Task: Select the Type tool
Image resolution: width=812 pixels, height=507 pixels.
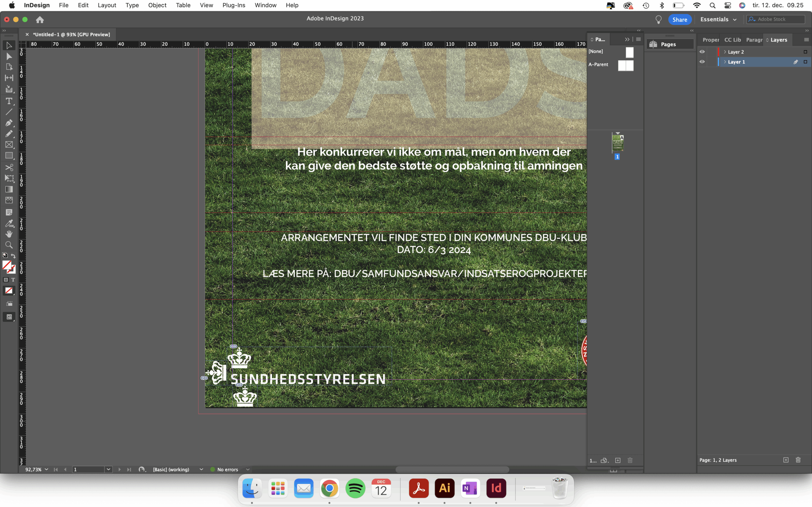Action: tap(9, 101)
